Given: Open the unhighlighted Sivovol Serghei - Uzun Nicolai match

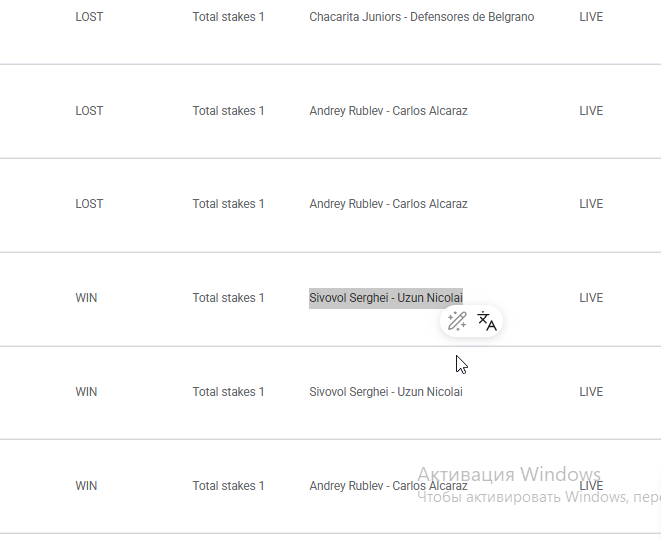Looking at the screenshot, I should tap(386, 392).
